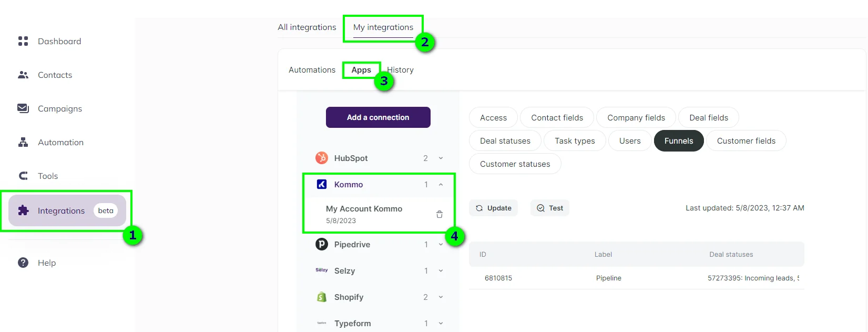Switch to All integrations tab

pyautogui.click(x=307, y=27)
